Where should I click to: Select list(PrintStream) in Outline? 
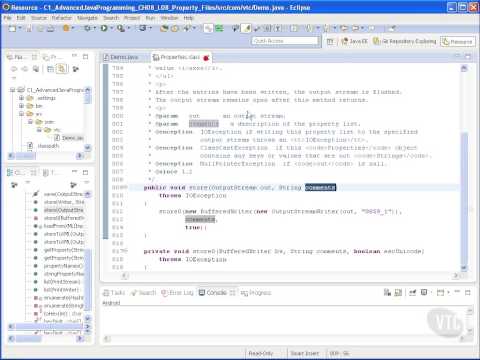(57, 282)
